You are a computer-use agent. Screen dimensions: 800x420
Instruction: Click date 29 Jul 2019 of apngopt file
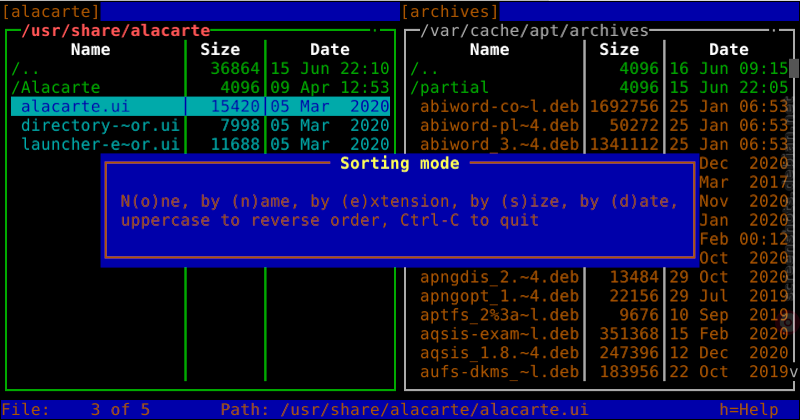pos(729,295)
